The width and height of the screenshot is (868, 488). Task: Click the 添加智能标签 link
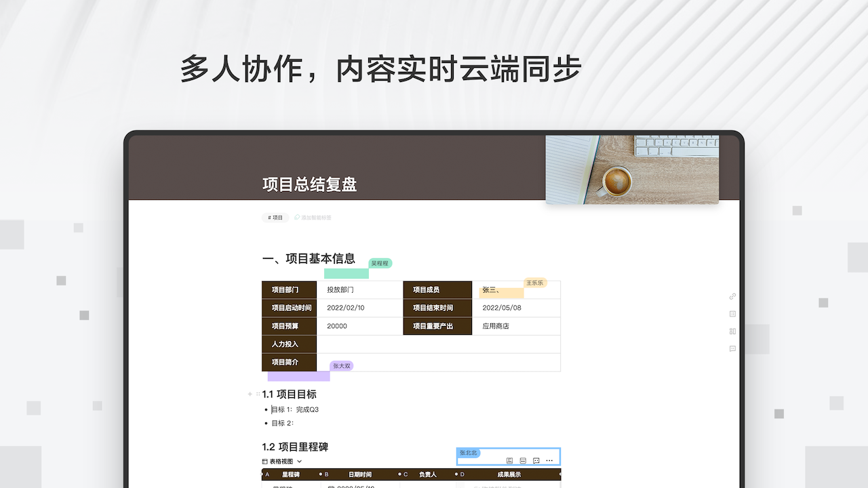click(316, 218)
